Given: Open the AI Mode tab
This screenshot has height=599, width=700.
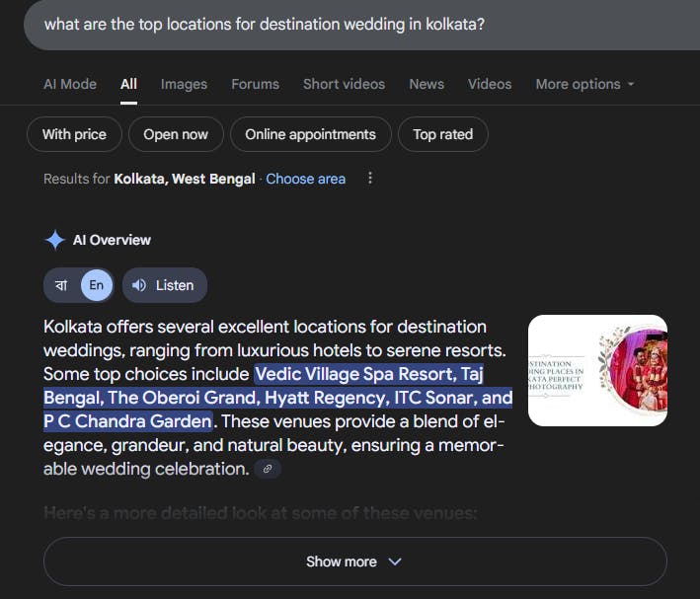Looking at the screenshot, I should click(x=70, y=84).
